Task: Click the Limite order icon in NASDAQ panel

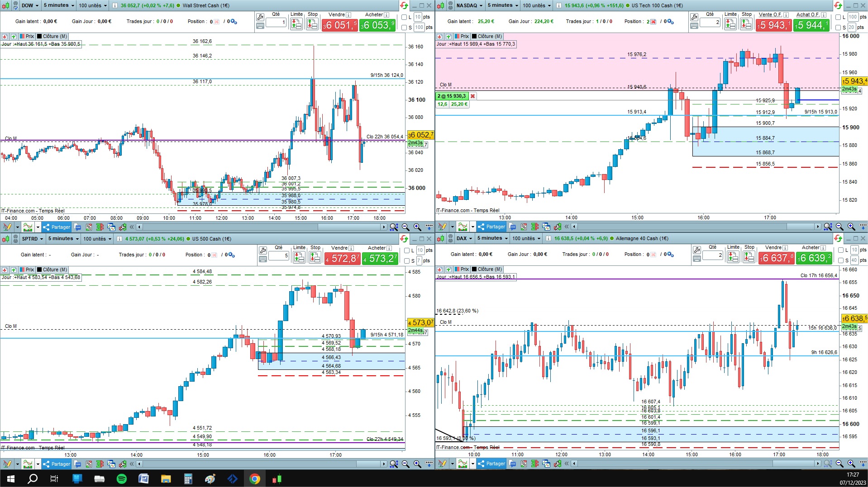Action: 730,24
